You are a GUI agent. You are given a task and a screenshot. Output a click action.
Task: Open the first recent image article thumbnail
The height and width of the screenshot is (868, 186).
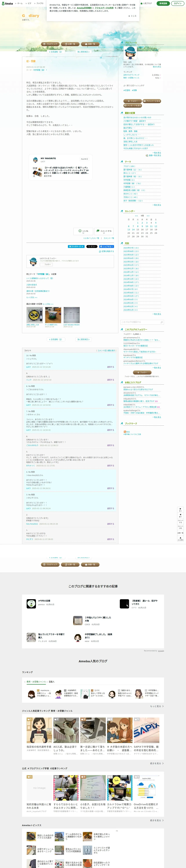click(x=34, y=315)
